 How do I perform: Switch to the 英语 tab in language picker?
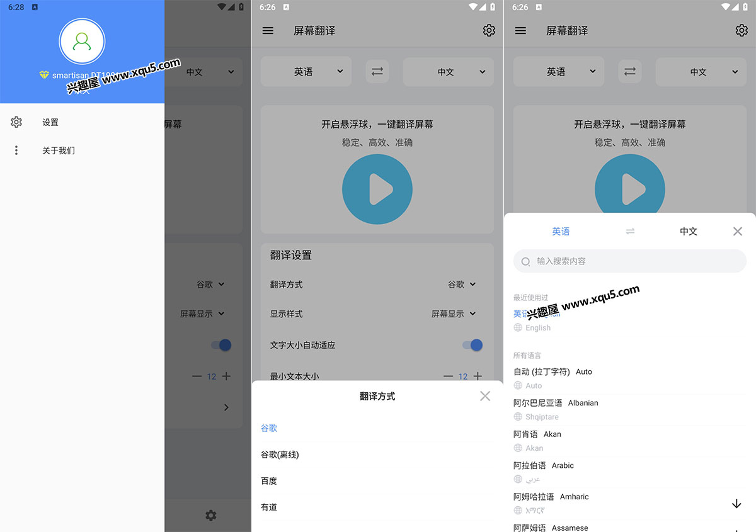pos(561,232)
